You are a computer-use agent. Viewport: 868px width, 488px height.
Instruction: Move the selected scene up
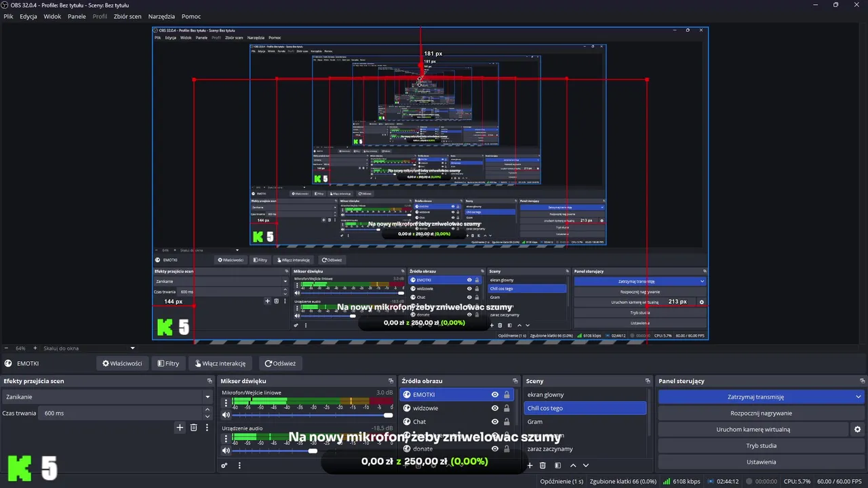[573, 466]
